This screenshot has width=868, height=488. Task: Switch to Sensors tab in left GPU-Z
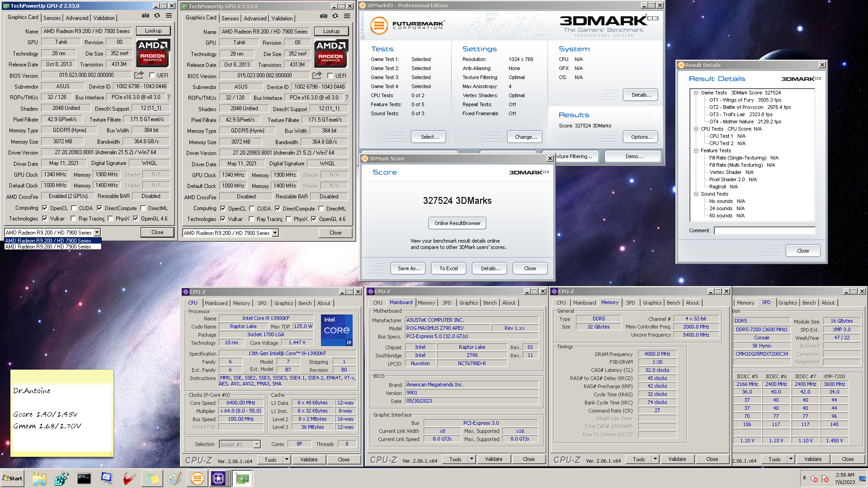tap(52, 18)
